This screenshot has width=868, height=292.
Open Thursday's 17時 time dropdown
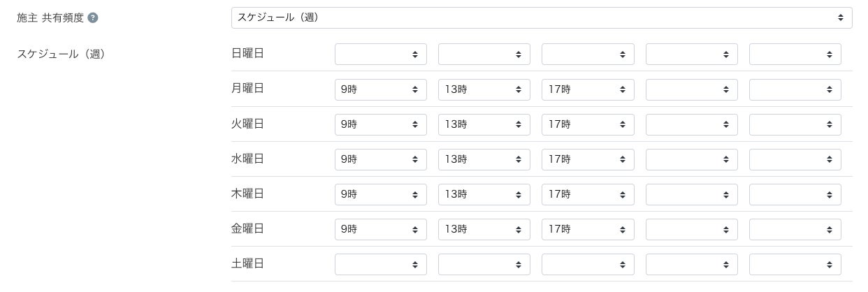pyautogui.click(x=587, y=194)
